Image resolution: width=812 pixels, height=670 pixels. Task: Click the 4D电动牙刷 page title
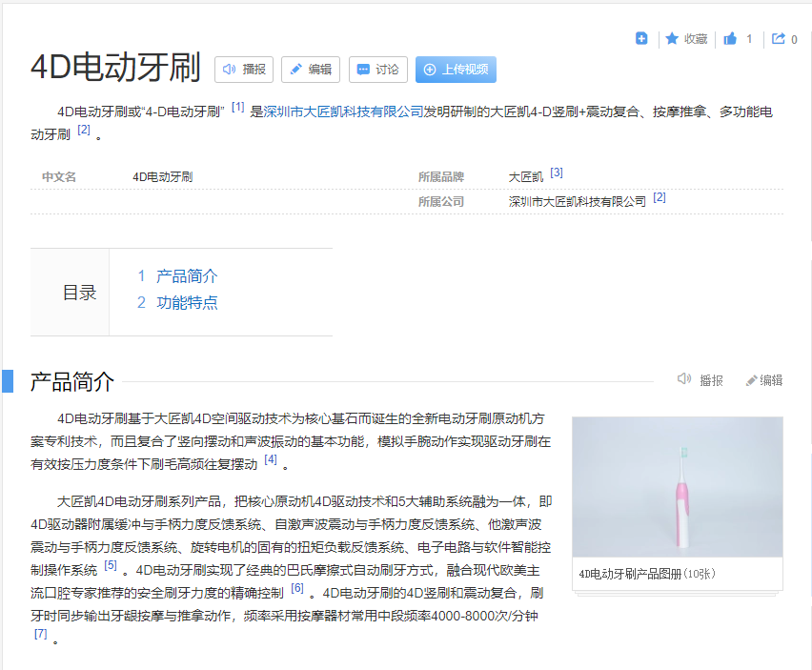tap(115, 68)
